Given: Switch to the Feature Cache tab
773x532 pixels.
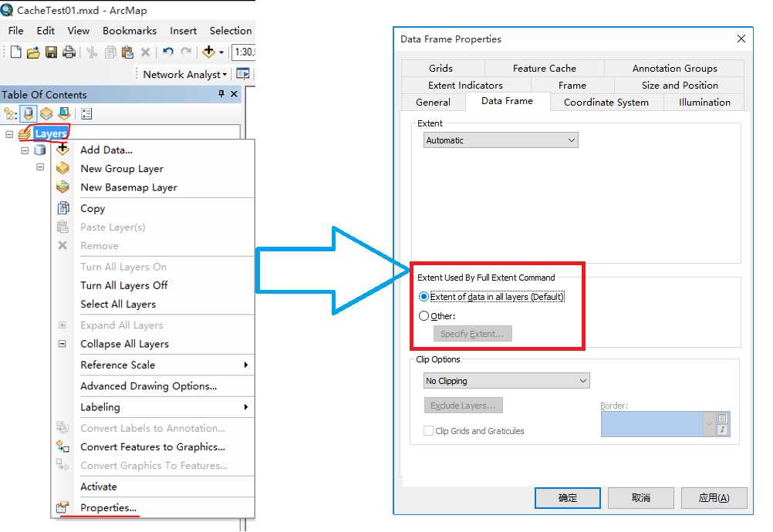Looking at the screenshot, I should [x=544, y=69].
